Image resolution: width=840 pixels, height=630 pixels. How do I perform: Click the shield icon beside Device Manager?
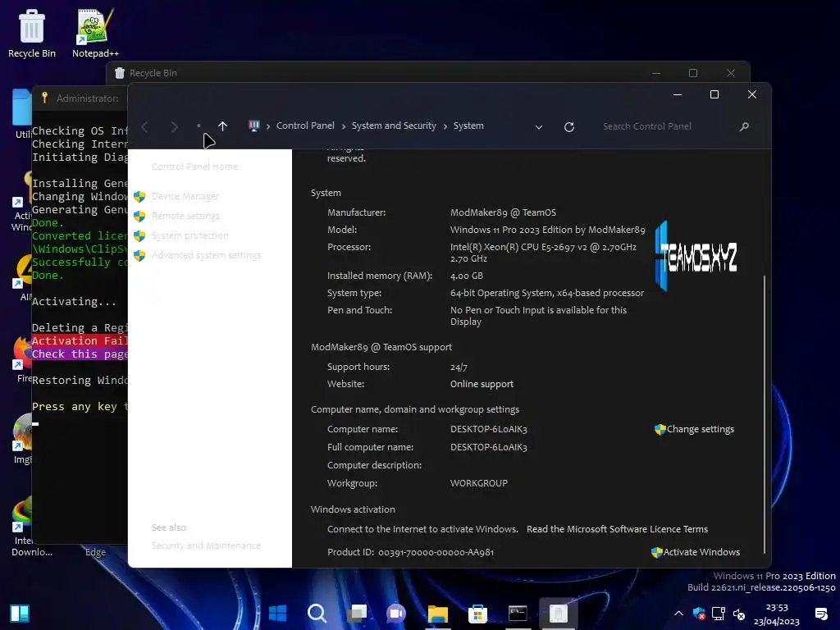coord(139,197)
